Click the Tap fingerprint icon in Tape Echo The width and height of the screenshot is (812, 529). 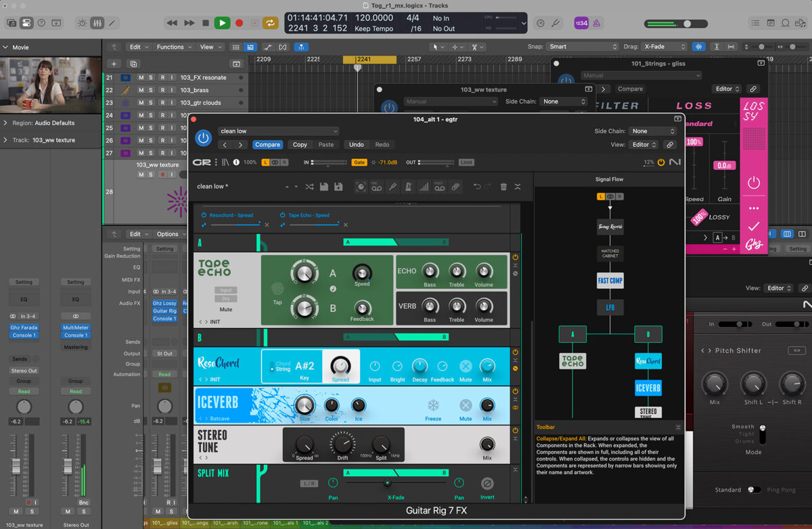277,287
